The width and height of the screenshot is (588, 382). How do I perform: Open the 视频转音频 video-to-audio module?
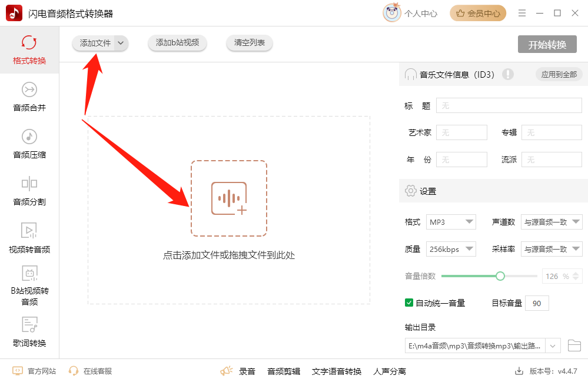(29, 238)
